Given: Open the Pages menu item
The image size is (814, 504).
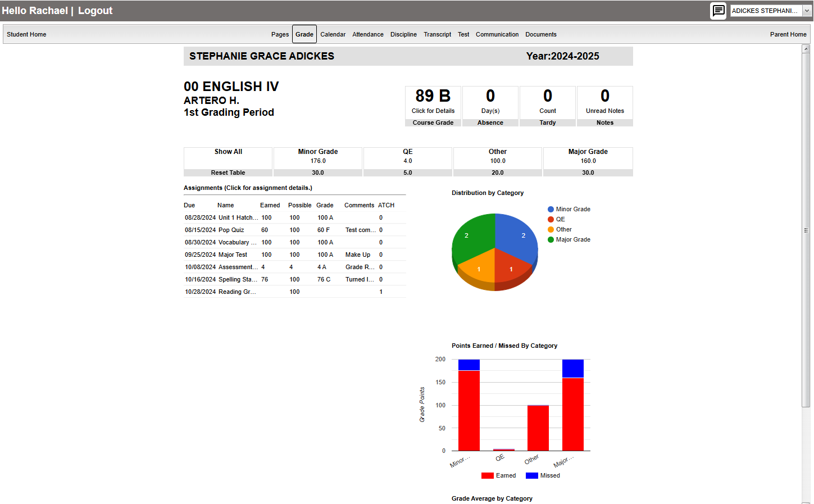Looking at the screenshot, I should pos(280,34).
